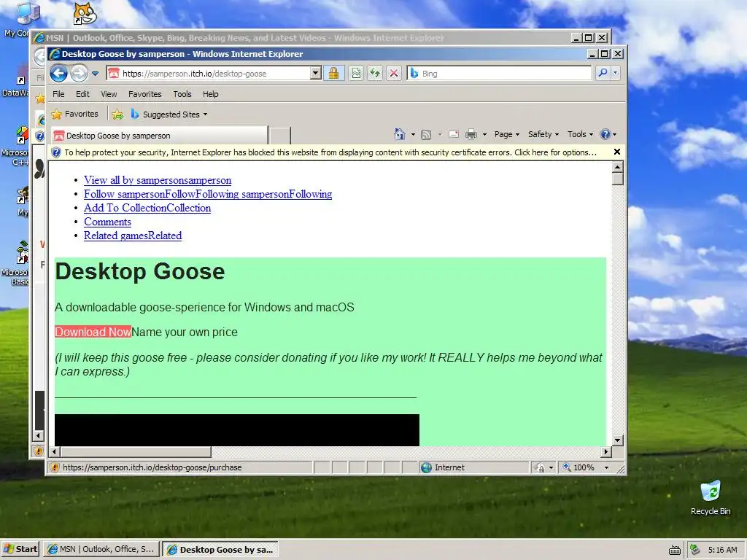
Task: Go back with the IE Back arrow
Action: tap(58, 74)
